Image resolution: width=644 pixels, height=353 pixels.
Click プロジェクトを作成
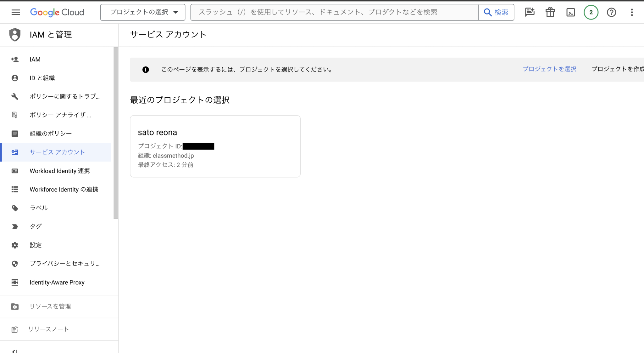[617, 69]
